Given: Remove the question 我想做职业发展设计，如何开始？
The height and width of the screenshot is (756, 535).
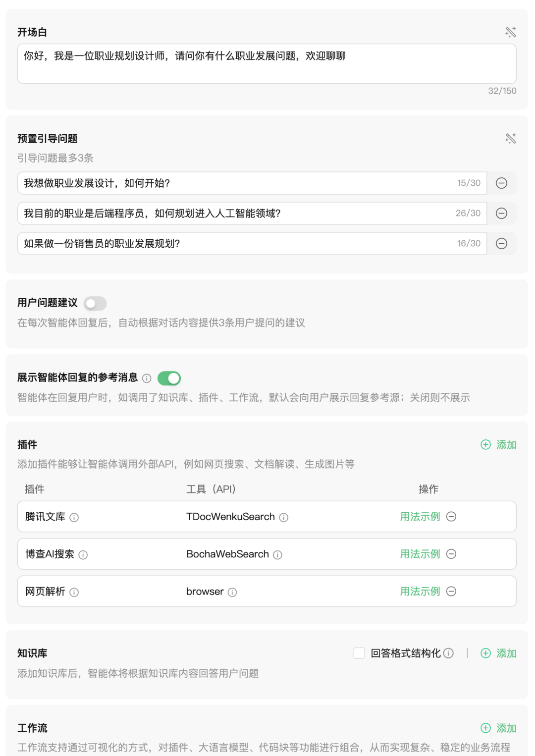Looking at the screenshot, I should click(x=501, y=183).
